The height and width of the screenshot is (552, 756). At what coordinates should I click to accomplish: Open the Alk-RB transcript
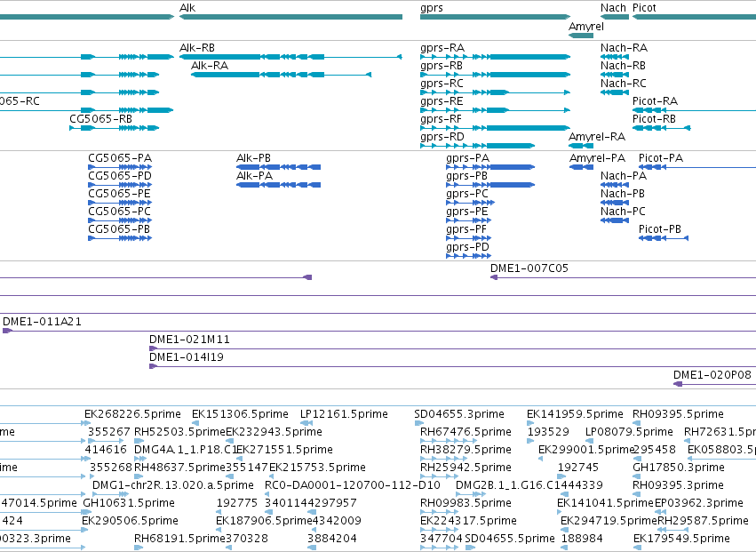(197, 48)
